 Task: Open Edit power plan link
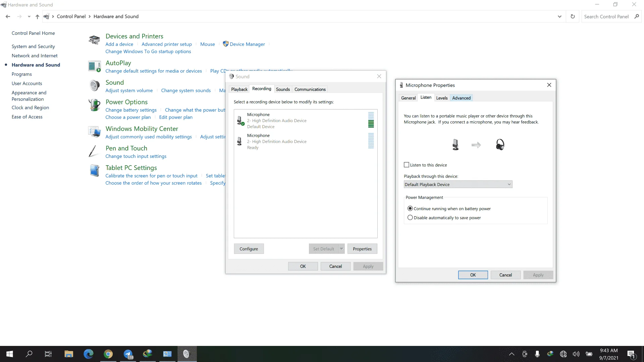[x=176, y=117]
